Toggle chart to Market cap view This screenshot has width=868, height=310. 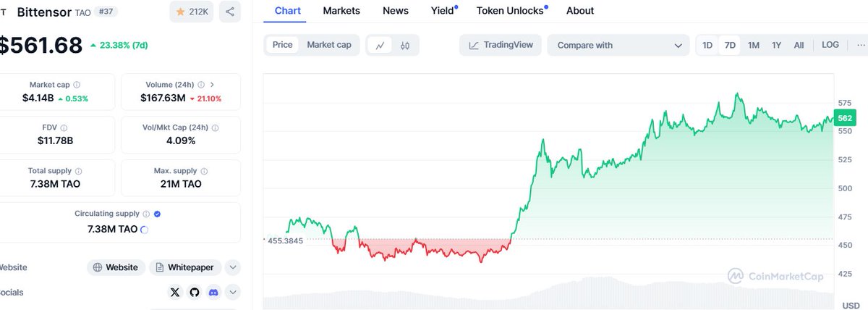tap(329, 45)
